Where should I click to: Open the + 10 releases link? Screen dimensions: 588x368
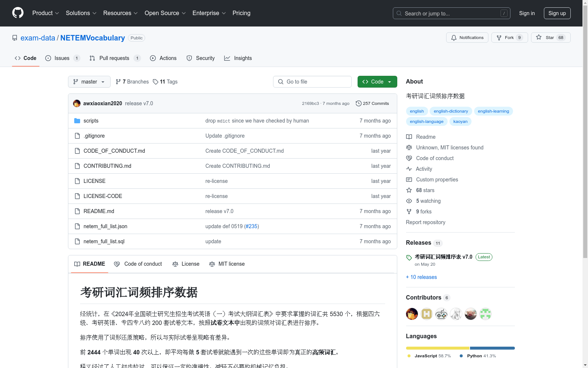pyautogui.click(x=422, y=277)
